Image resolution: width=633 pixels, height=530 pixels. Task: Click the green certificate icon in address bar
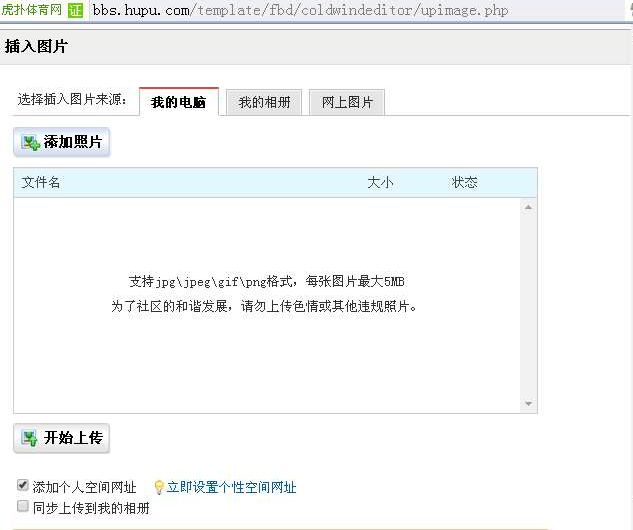[x=75, y=10]
